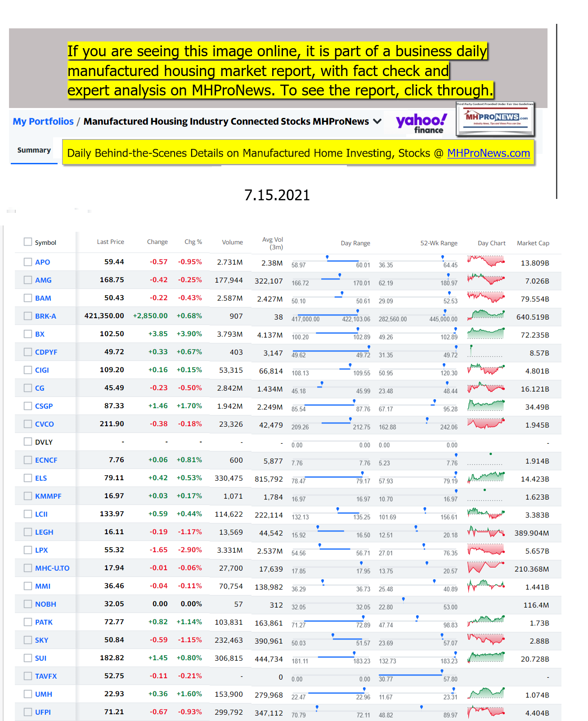Open the CSGP day chart sparkline
588x721 pixels.
pos(486,406)
